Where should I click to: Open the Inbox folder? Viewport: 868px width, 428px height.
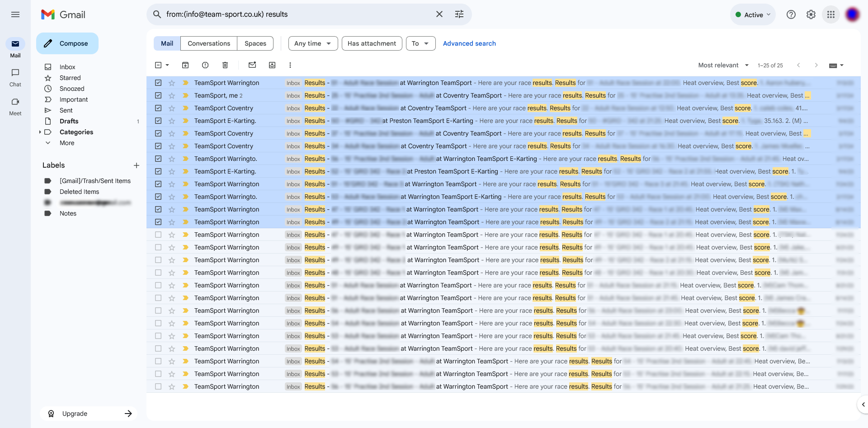pyautogui.click(x=67, y=67)
